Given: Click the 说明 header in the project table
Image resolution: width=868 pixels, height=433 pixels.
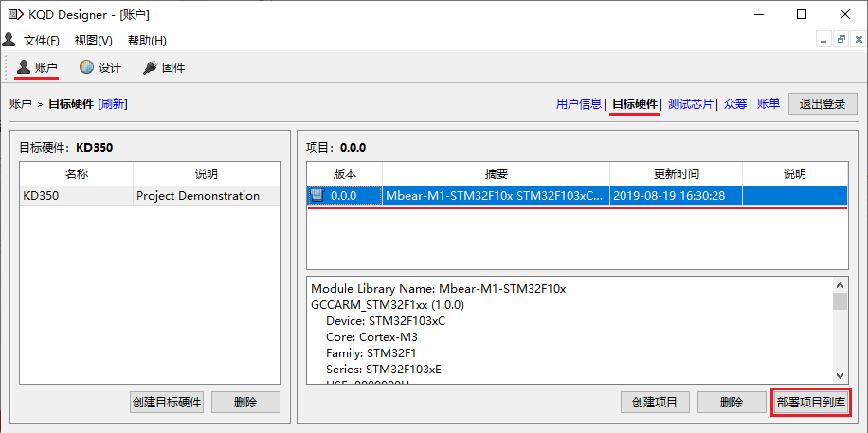Looking at the screenshot, I should pyautogui.click(x=795, y=174).
